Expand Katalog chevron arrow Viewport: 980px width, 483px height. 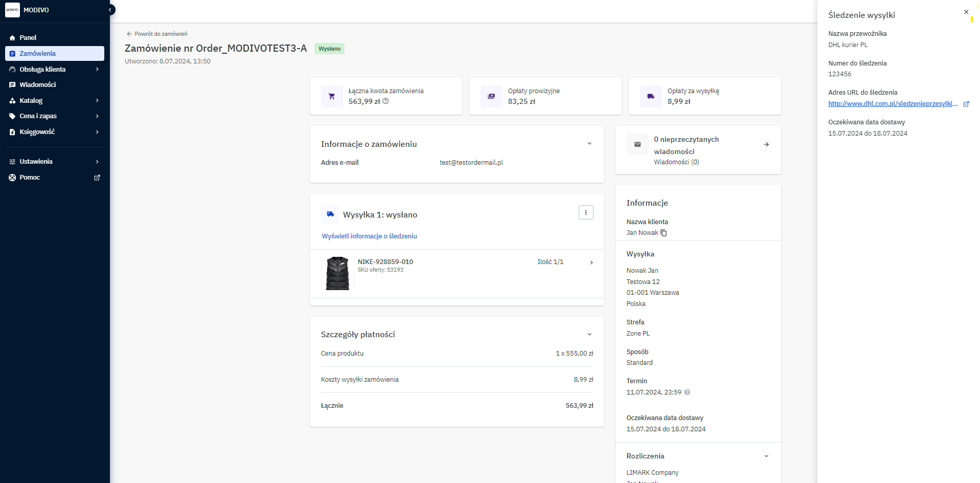[97, 101]
